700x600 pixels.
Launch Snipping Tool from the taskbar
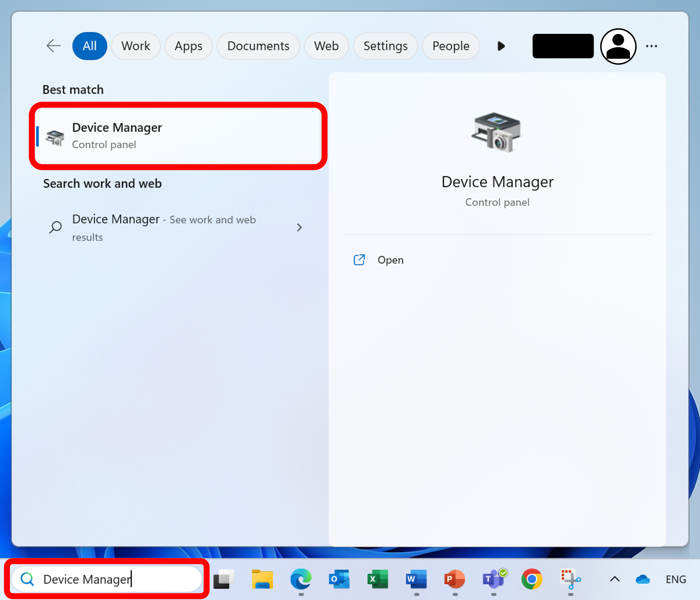(570, 579)
